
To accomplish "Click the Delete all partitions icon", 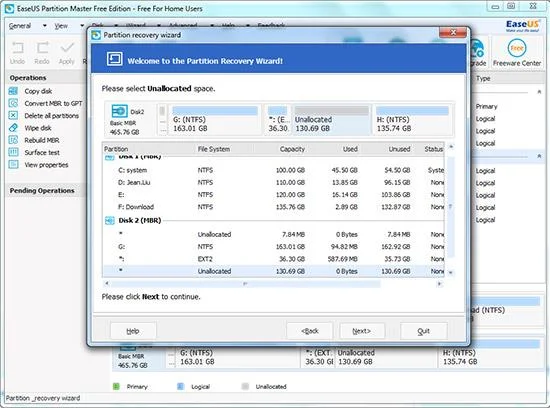I will tap(13, 115).
